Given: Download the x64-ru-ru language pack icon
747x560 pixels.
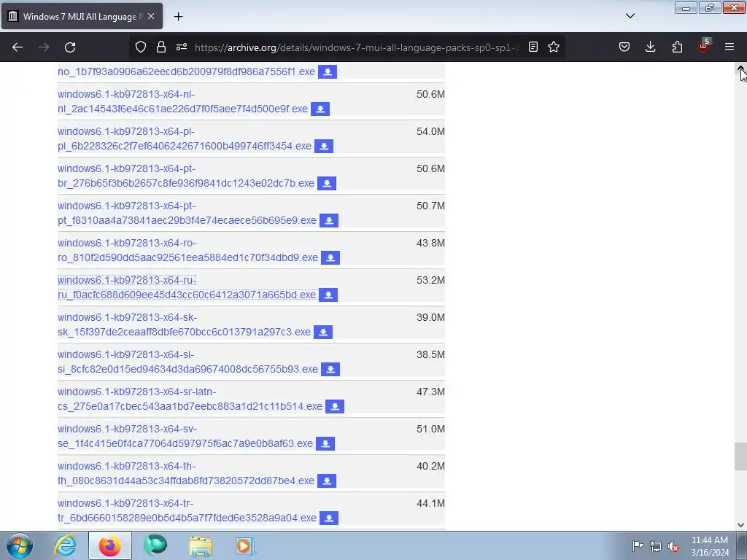Looking at the screenshot, I should (328, 295).
